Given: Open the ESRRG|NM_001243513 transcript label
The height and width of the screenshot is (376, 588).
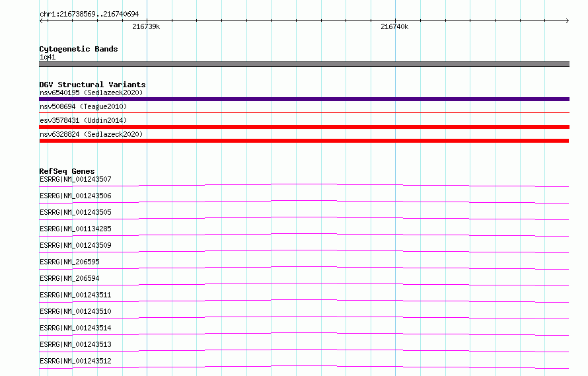Looking at the screenshot, I should pyautogui.click(x=75, y=344).
